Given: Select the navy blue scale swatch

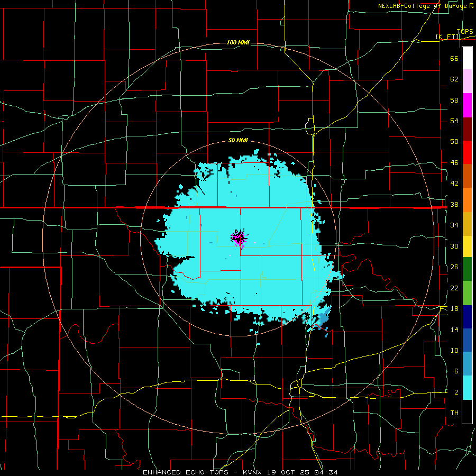Looking at the screenshot, I should (x=467, y=317).
